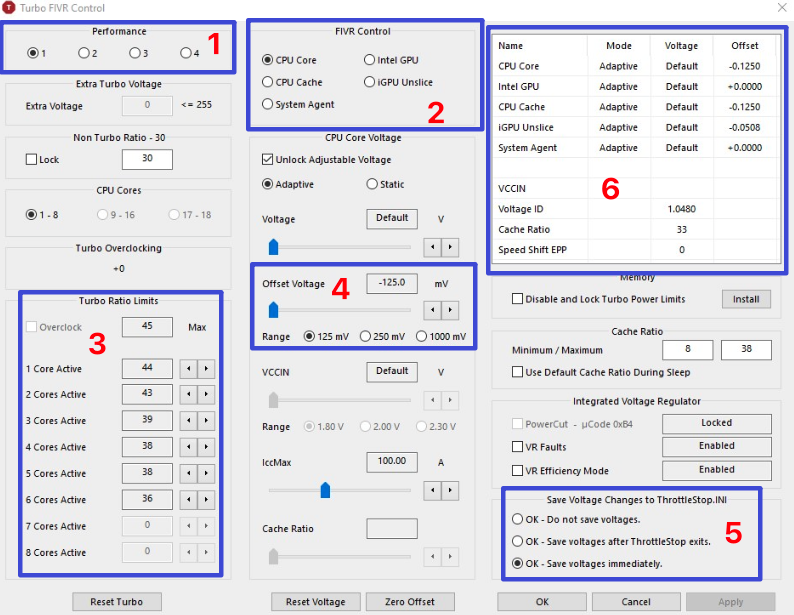794x615 pixels.
Task: Toggle VR Efficiency Mode checkbox
Action: coord(518,470)
